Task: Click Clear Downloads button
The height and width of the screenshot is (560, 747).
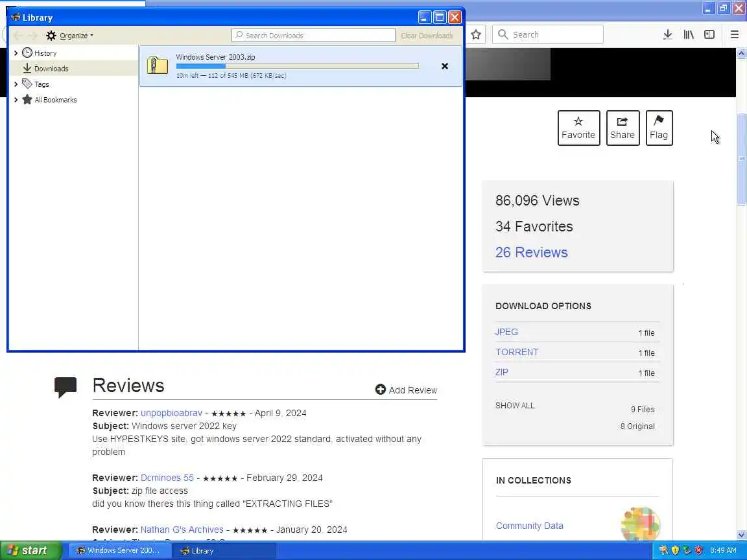Action: (x=427, y=36)
